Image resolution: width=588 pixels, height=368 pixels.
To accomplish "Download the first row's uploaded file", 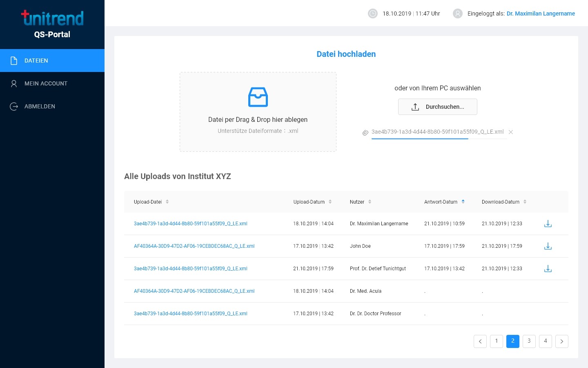I will click(548, 224).
